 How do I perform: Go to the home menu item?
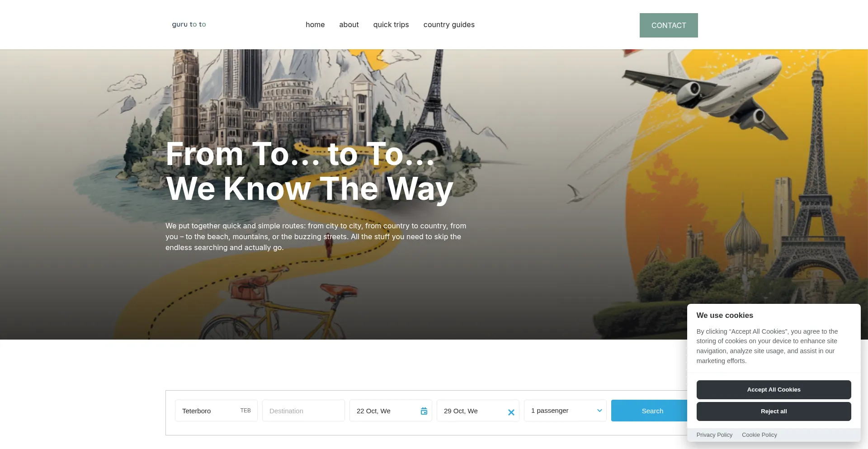(315, 25)
